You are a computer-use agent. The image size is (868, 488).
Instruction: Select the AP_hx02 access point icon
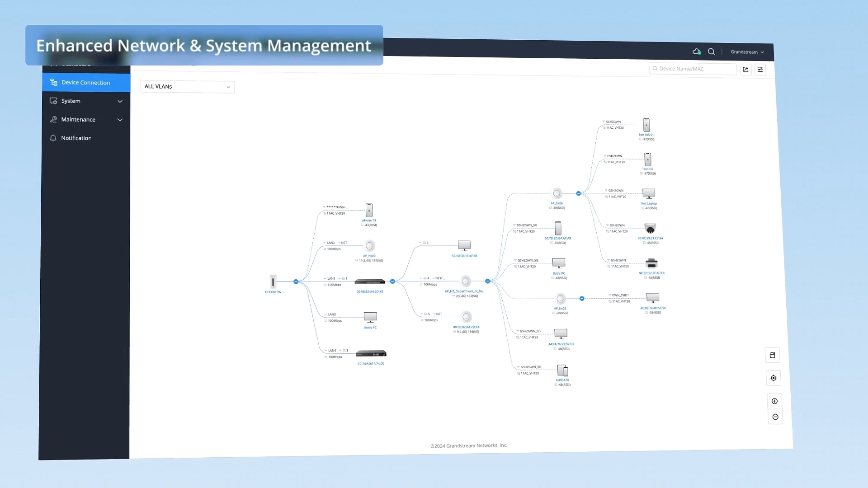pos(560,299)
